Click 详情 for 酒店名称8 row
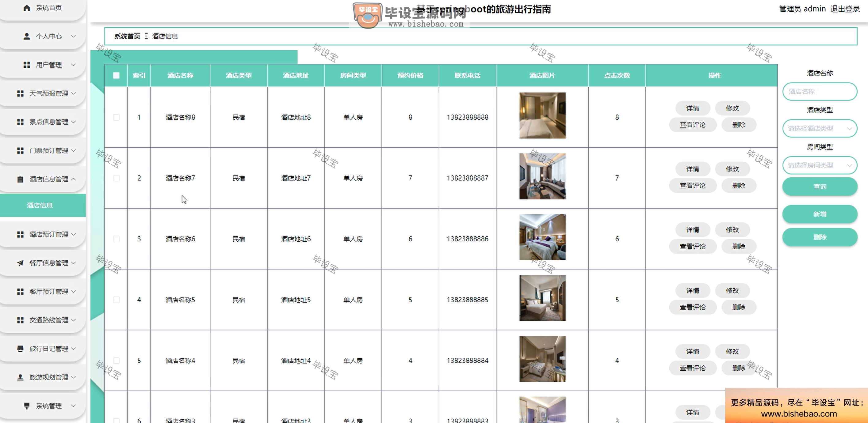Screen dimensions: 868x423 [x=693, y=108]
